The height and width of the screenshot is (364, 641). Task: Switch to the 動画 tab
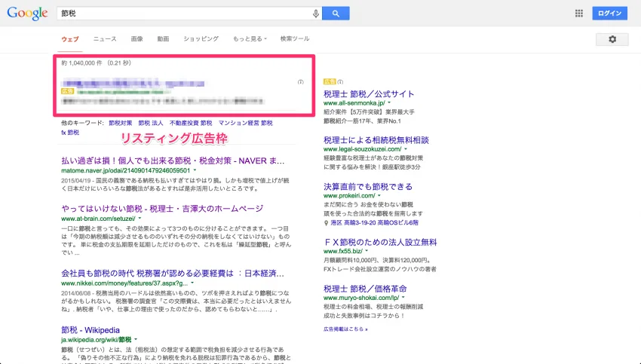click(163, 38)
